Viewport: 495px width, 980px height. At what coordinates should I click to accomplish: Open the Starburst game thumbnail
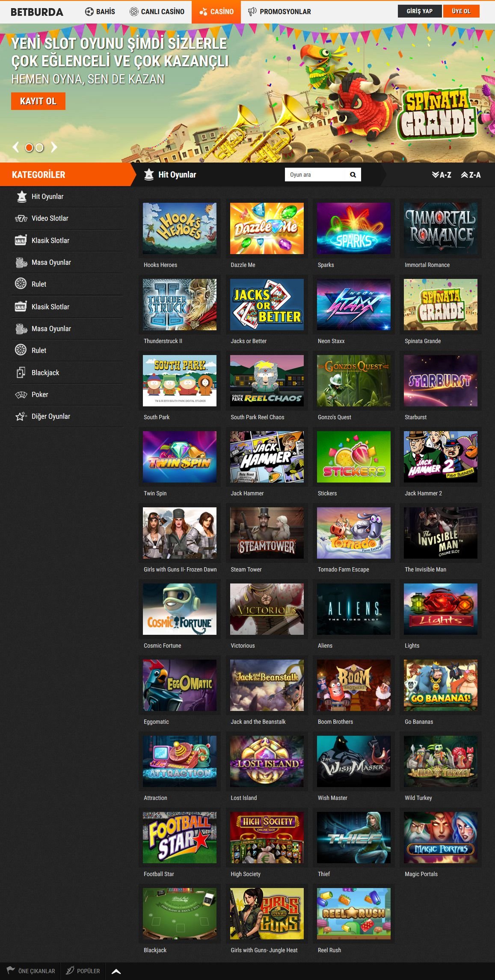point(440,381)
